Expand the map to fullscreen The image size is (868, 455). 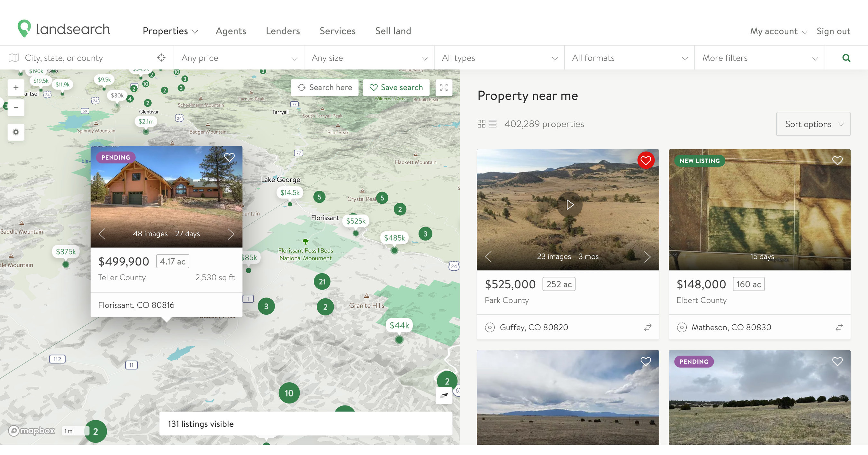pos(444,87)
